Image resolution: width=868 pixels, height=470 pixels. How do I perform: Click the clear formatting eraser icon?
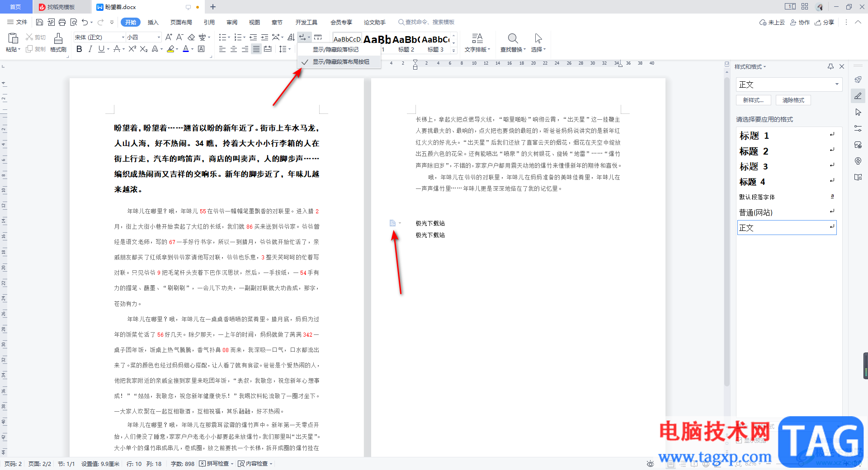(191, 38)
